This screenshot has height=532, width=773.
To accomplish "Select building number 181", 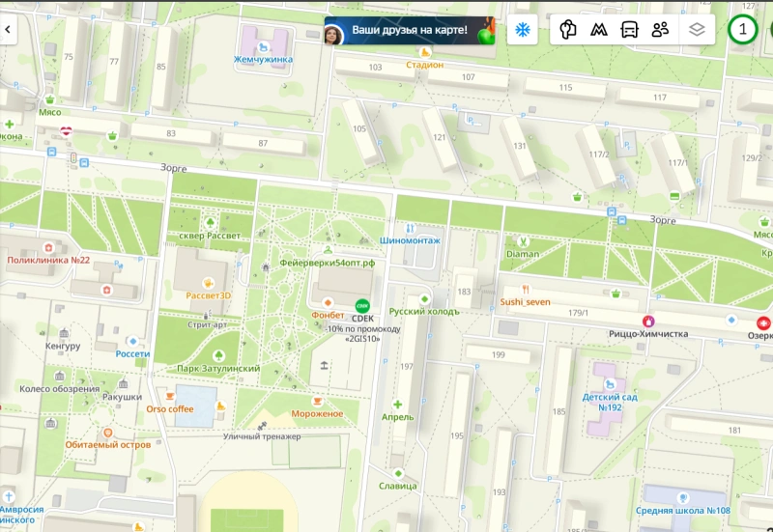I will pos(734,430).
